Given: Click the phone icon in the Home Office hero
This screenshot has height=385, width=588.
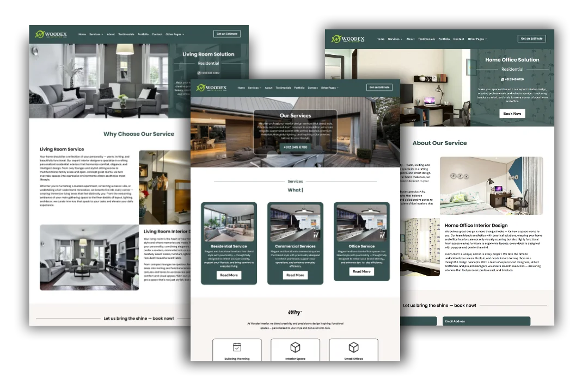Looking at the screenshot, I should (503, 79).
